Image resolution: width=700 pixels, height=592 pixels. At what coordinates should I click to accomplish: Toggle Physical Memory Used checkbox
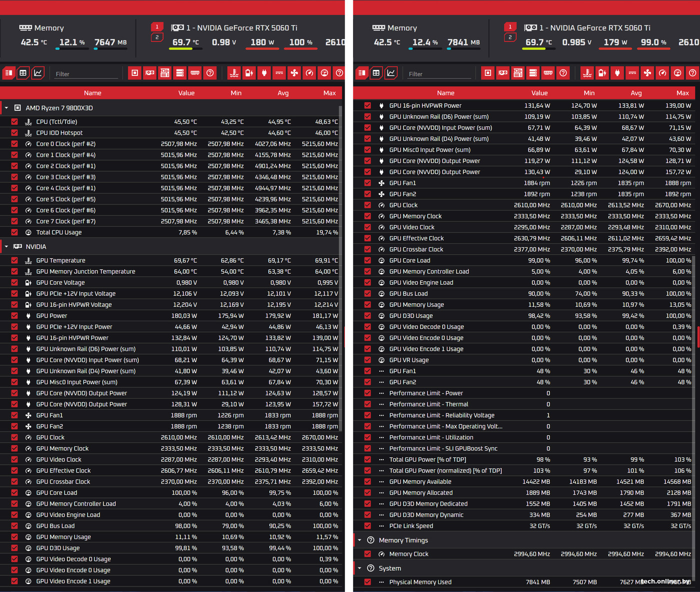[x=367, y=582]
